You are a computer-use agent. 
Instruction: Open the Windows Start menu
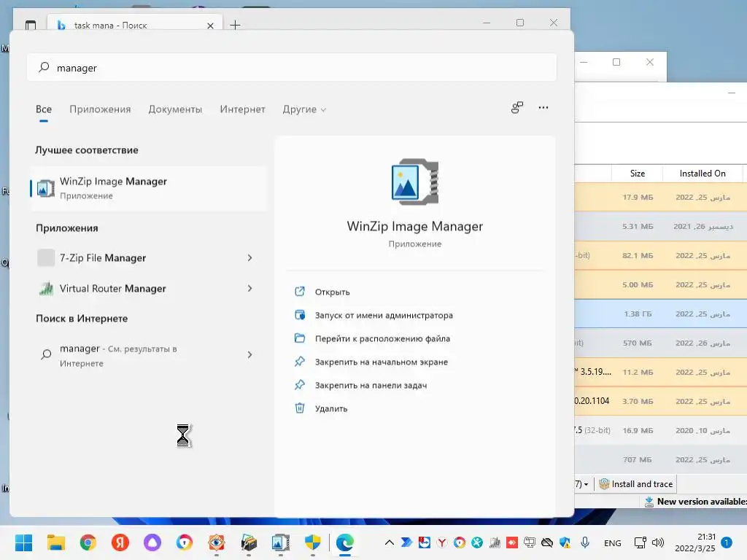[x=23, y=542]
